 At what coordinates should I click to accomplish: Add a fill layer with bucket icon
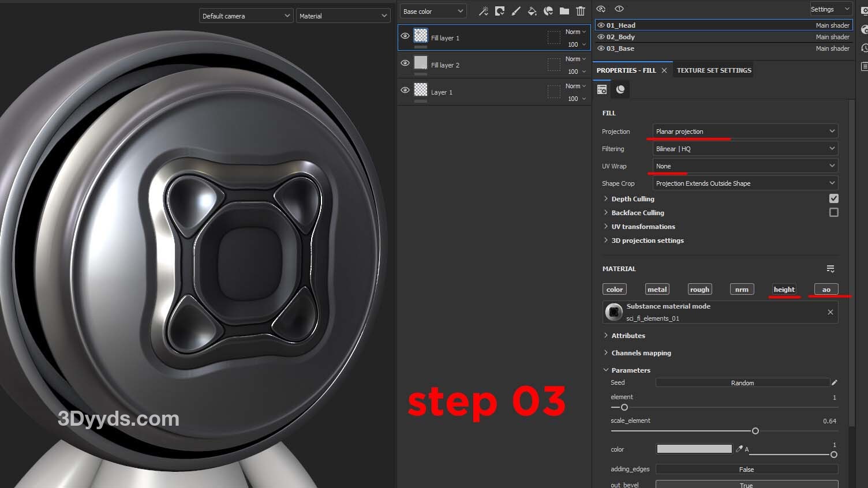(x=532, y=11)
